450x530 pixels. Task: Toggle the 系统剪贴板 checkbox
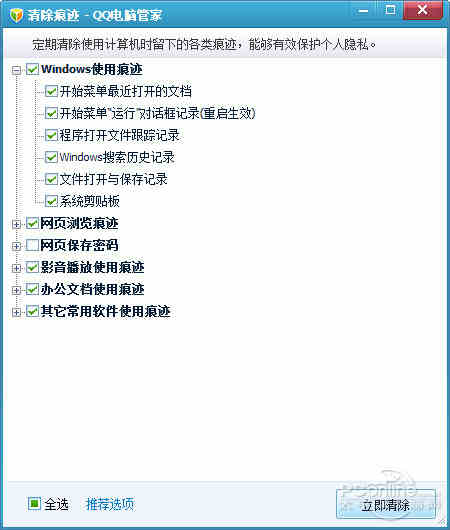[51, 201]
